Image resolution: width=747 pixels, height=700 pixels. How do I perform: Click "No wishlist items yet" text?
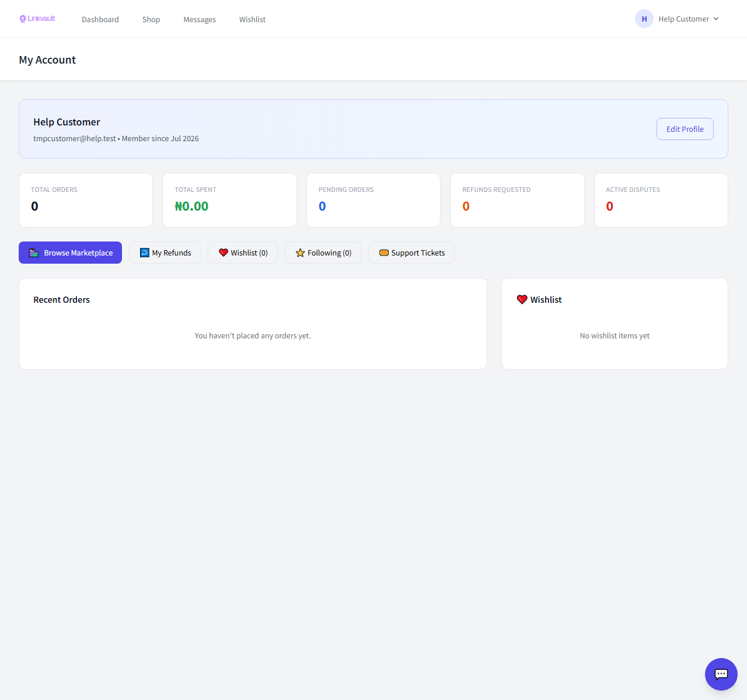615,335
